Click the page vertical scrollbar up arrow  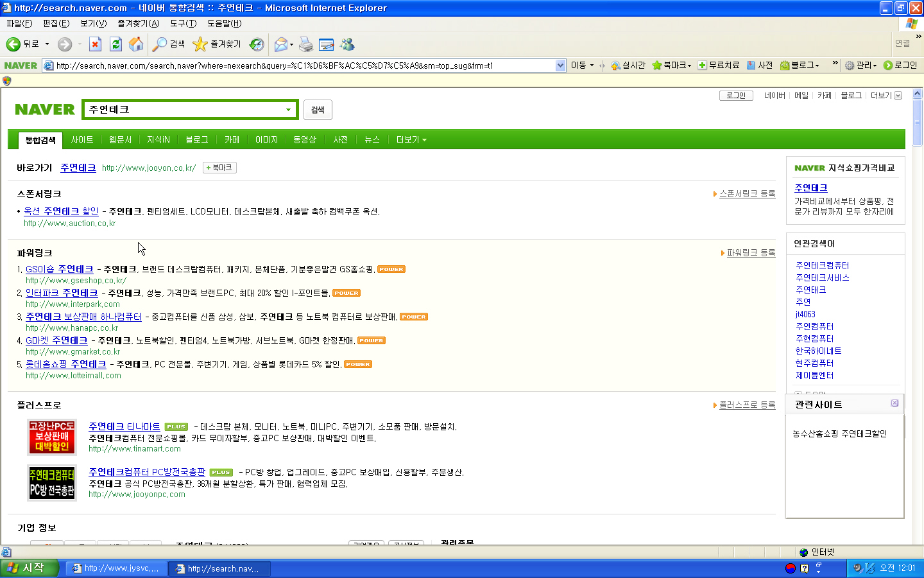tap(917, 94)
